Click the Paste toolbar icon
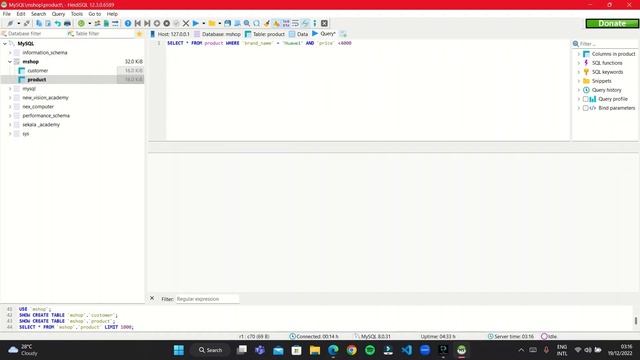Image resolution: width=640 pixels, height=360 pixels. [x=48, y=23]
